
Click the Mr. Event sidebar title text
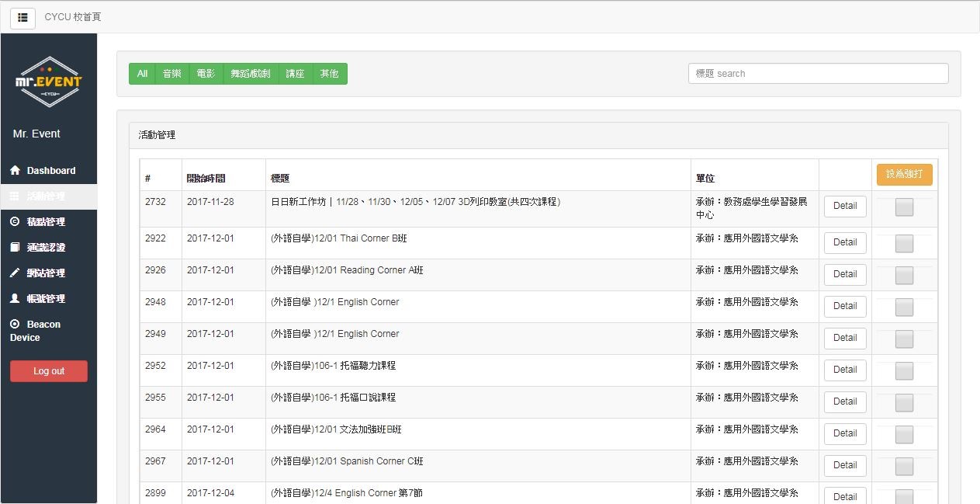[36, 134]
